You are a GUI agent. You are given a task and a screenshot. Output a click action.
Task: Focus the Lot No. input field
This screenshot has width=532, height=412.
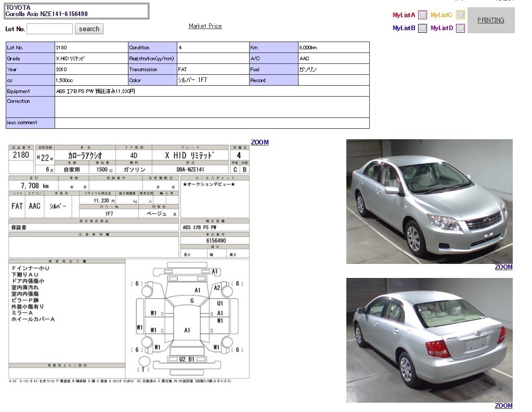click(x=49, y=29)
